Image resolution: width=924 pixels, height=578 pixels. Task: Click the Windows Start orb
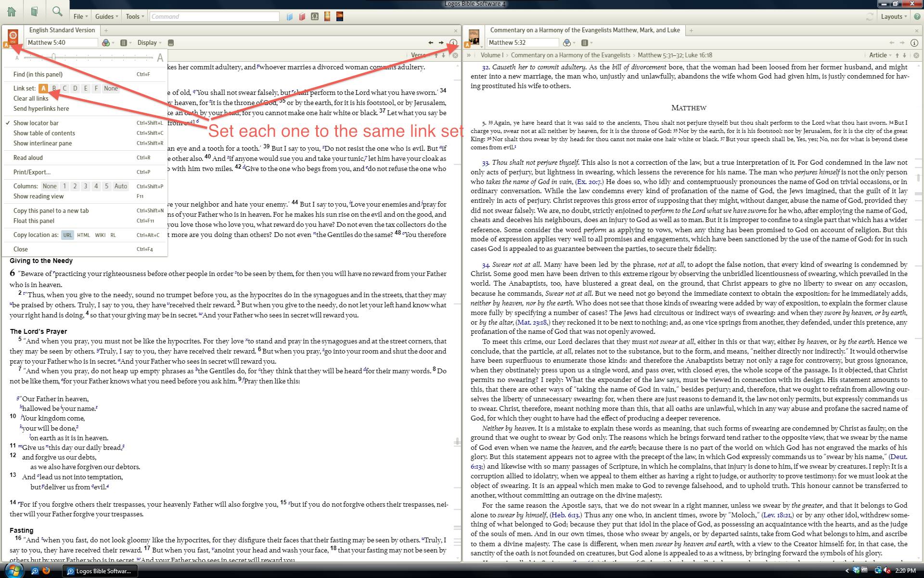pos(13,570)
